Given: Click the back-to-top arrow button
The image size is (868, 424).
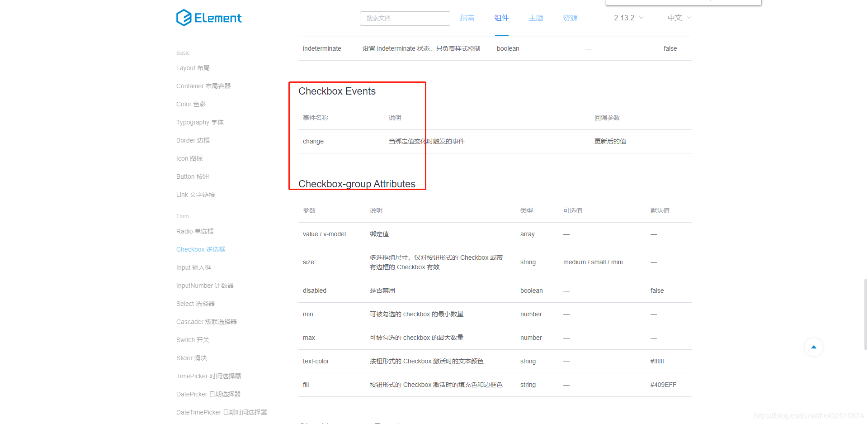Looking at the screenshot, I should point(814,347).
